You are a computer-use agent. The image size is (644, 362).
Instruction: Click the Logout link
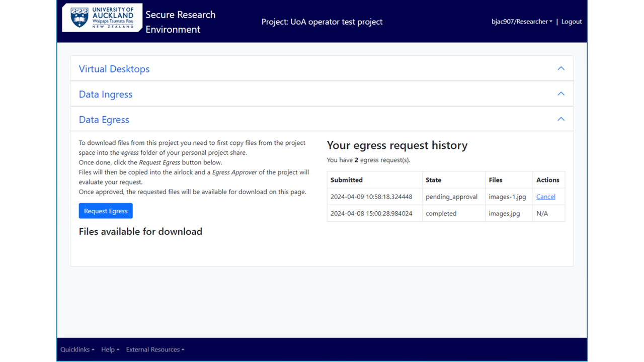(x=572, y=22)
